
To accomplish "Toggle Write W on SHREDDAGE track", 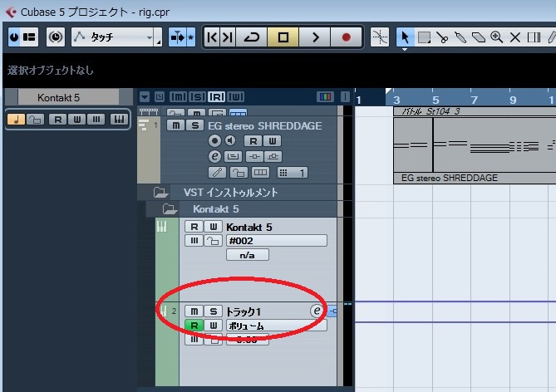I will (272, 141).
